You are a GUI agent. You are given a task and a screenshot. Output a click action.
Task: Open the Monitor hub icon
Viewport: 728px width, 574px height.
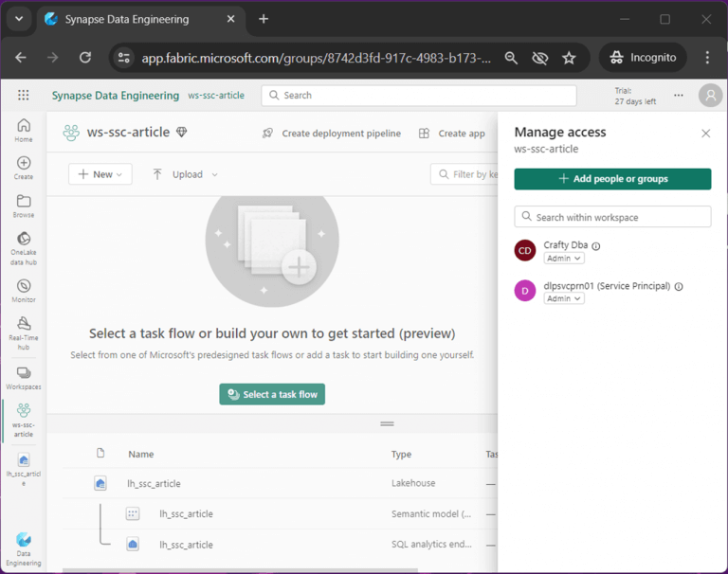point(24,290)
